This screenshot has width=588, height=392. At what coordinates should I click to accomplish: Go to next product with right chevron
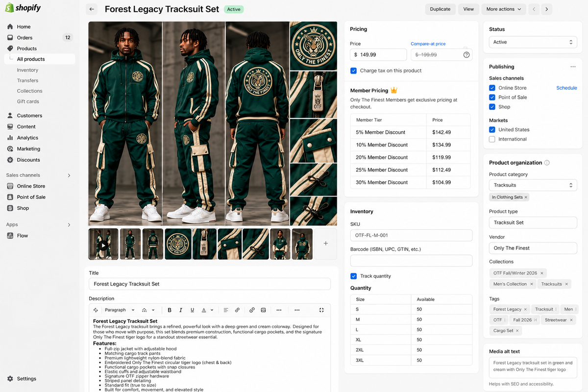(x=547, y=9)
